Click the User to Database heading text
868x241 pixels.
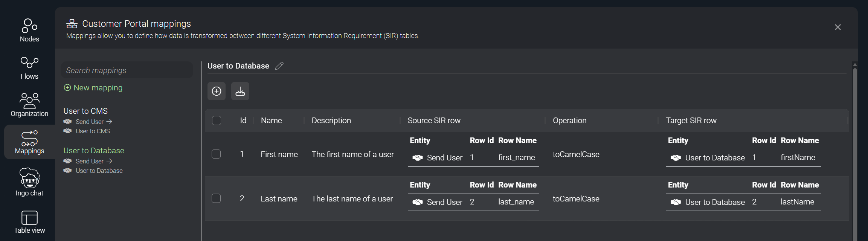click(x=238, y=66)
